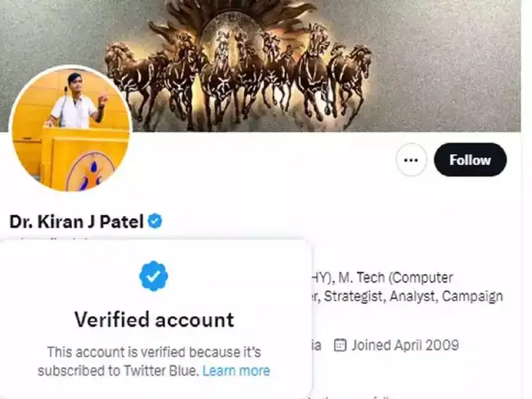The width and height of the screenshot is (532, 399).
Task: Open the three-dot More options menu
Action: point(411,160)
